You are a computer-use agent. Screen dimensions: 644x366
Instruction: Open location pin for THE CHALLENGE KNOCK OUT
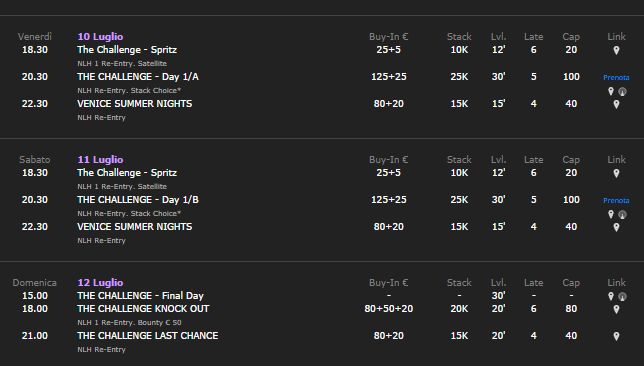tap(616, 309)
